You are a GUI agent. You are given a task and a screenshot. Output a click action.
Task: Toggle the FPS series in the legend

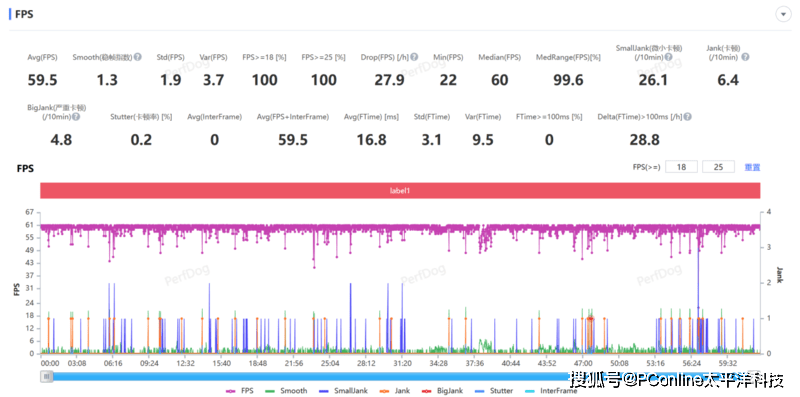pyautogui.click(x=240, y=391)
